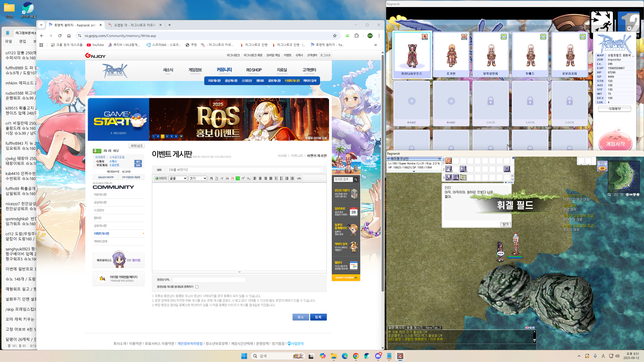This screenshot has width=644, height=362.
Task: Align text right in the editor
Action: pyautogui.click(x=265, y=178)
